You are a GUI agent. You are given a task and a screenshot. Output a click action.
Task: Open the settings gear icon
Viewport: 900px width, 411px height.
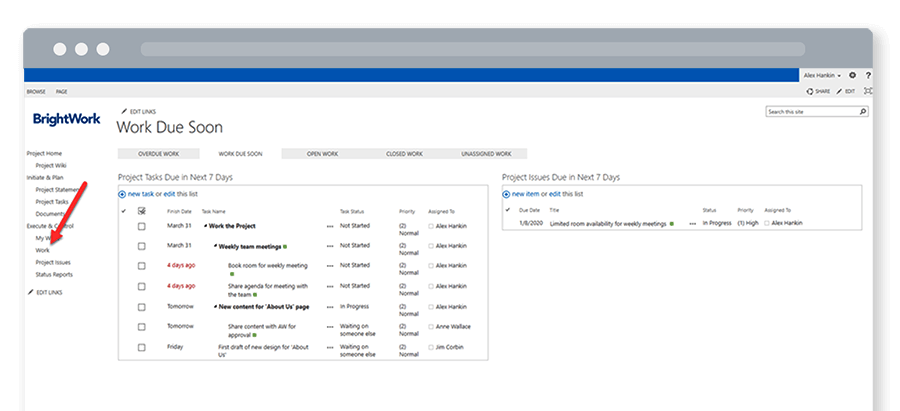click(x=853, y=75)
